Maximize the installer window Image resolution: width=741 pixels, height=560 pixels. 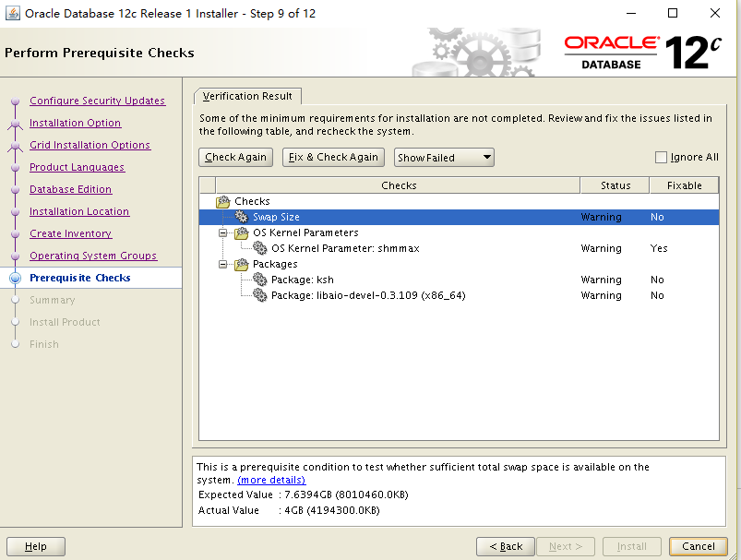tap(673, 13)
